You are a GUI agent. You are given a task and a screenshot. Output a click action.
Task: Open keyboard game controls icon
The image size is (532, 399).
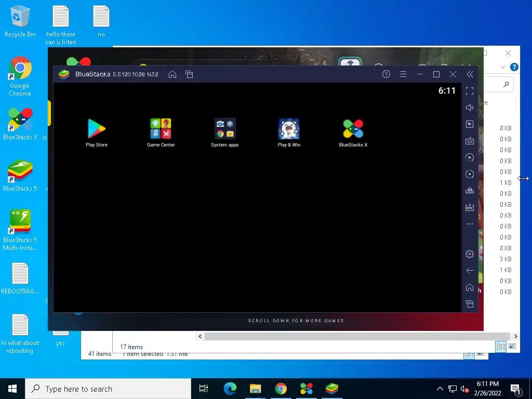pos(470,141)
